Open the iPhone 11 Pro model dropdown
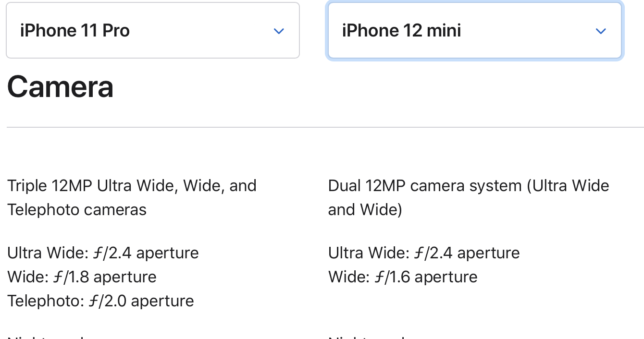Screen dimensions: 644x339 click(x=153, y=31)
